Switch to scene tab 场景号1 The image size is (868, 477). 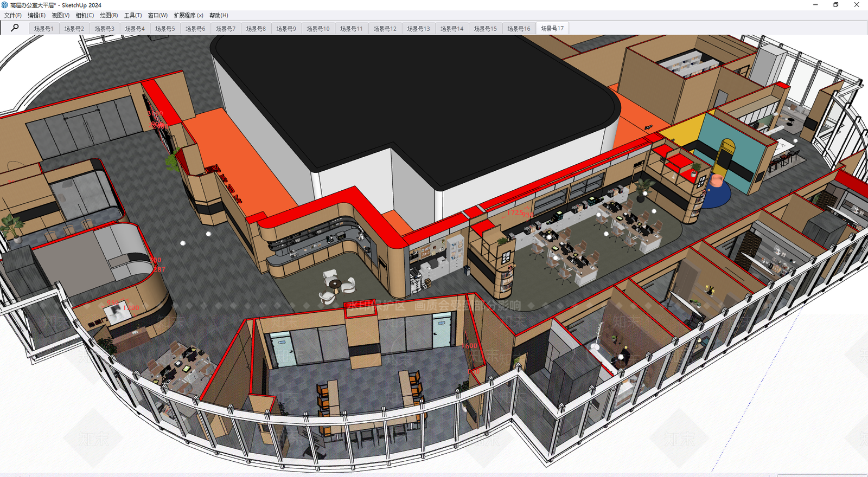click(x=44, y=28)
